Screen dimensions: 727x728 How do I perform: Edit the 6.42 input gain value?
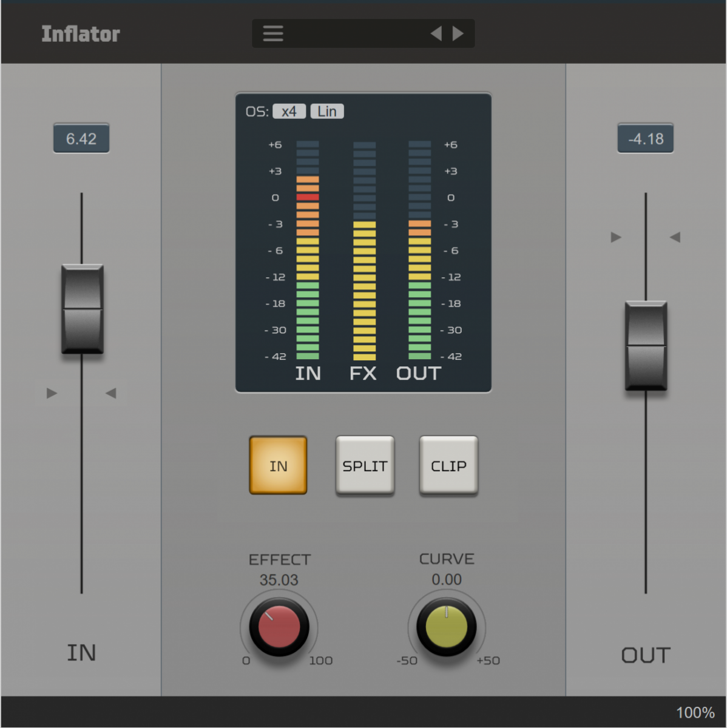[81, 139]
